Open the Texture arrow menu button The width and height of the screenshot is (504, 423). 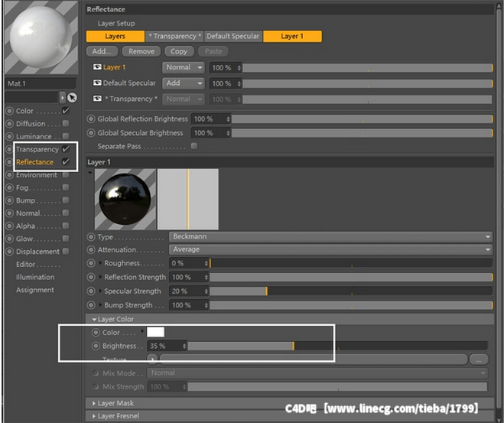tap(153, 359)
